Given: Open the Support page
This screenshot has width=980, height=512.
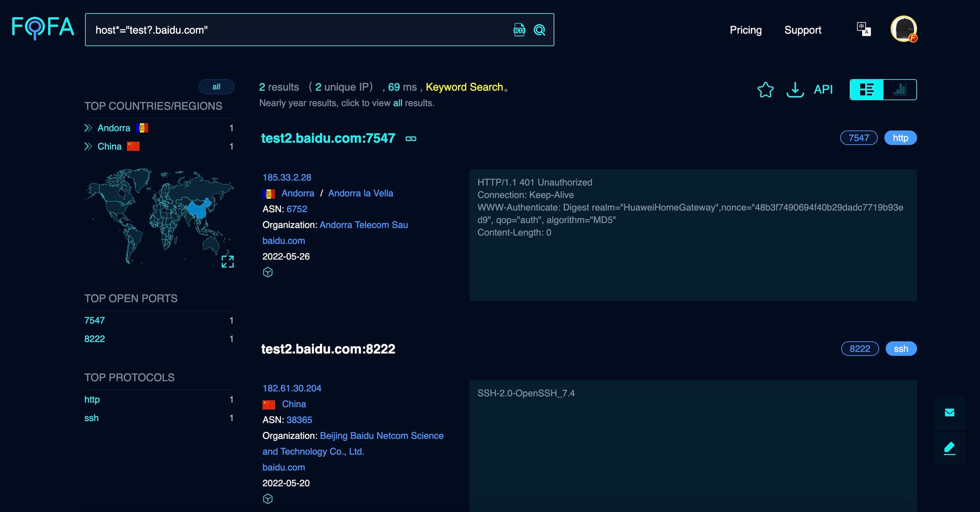Looking at the screenshot, I should click(803, 30).
